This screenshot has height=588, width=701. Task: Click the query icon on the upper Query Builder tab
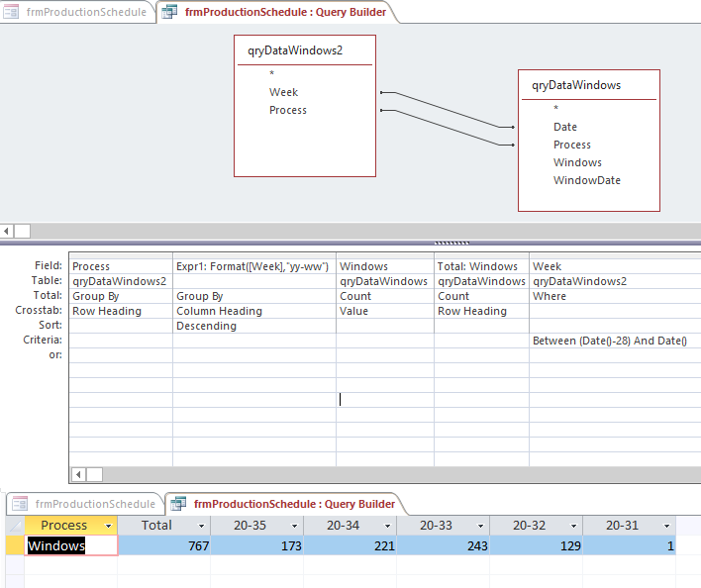coord(170,12)
